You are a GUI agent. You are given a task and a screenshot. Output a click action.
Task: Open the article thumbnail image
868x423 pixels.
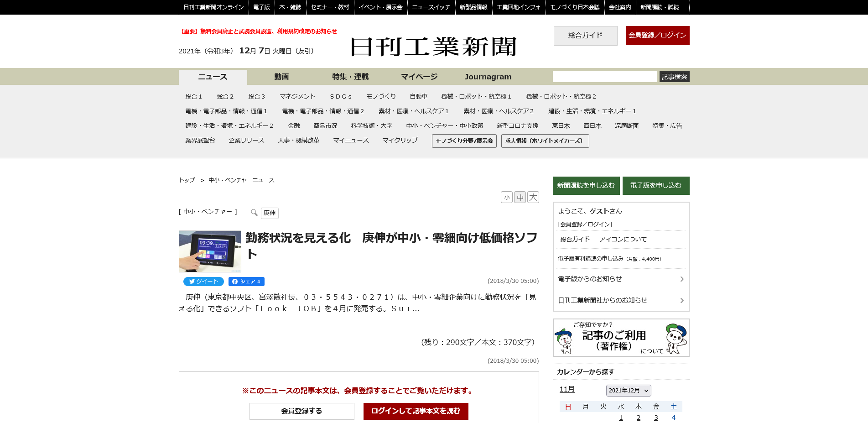pos(210,251)
